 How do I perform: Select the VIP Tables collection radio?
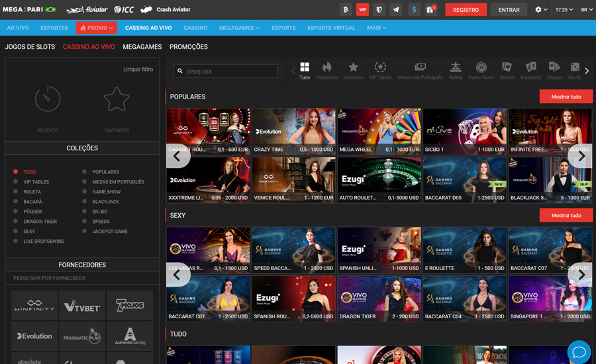[16, 181]
